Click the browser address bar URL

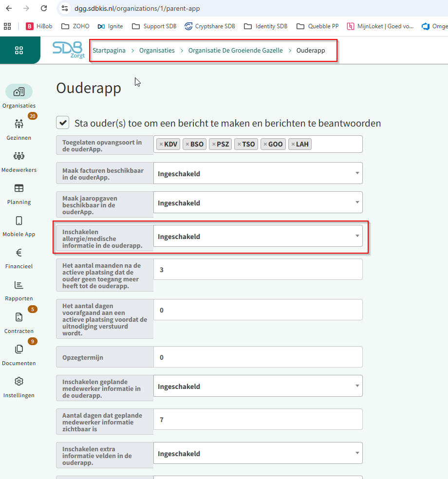pyautogui.click(x=137, y=8)
